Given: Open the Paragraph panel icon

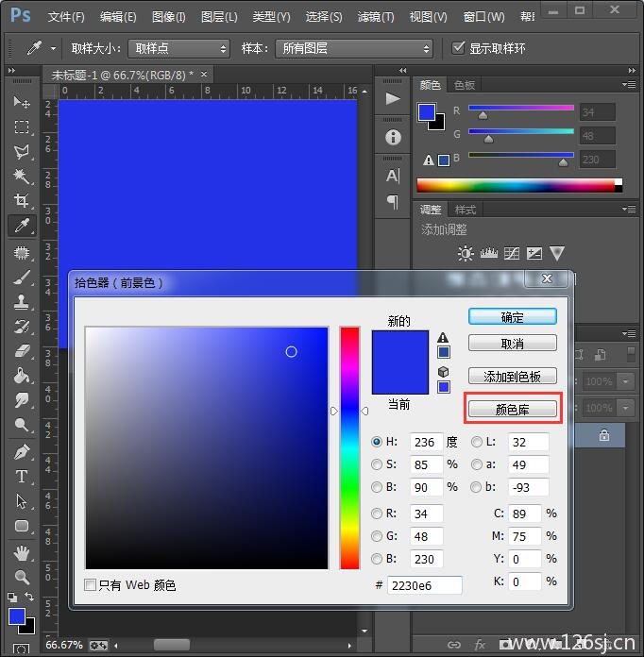Looking at the screenshot, I should (393, 202).
